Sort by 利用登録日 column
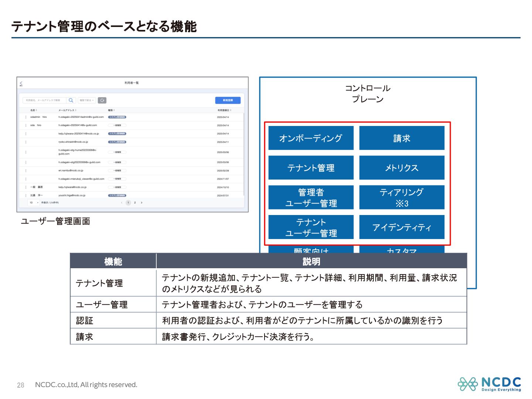 (x=224, y=110)
